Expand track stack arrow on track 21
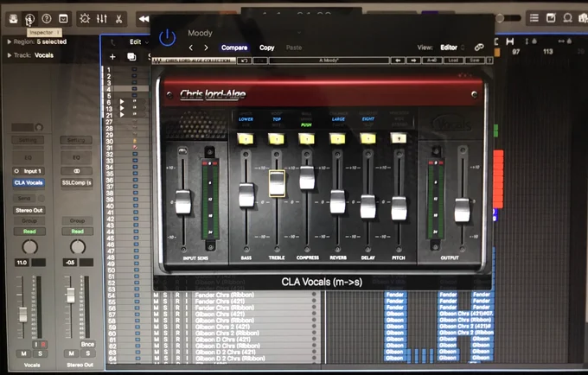Screen dimensions: 588x375 pyautogui.click(x=122, y=115)
